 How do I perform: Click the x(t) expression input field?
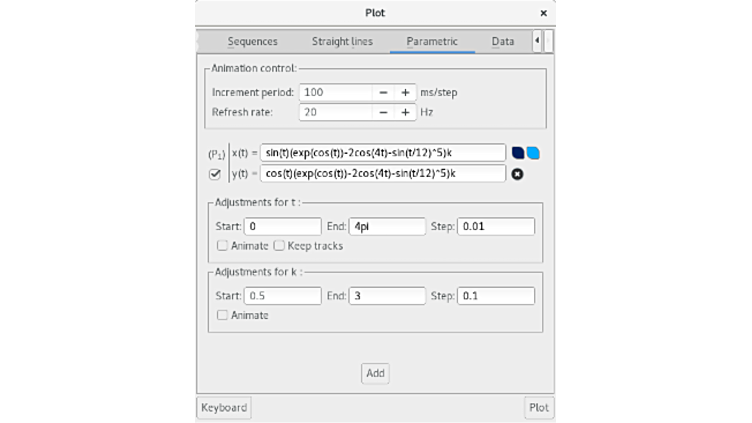point(382,153)
